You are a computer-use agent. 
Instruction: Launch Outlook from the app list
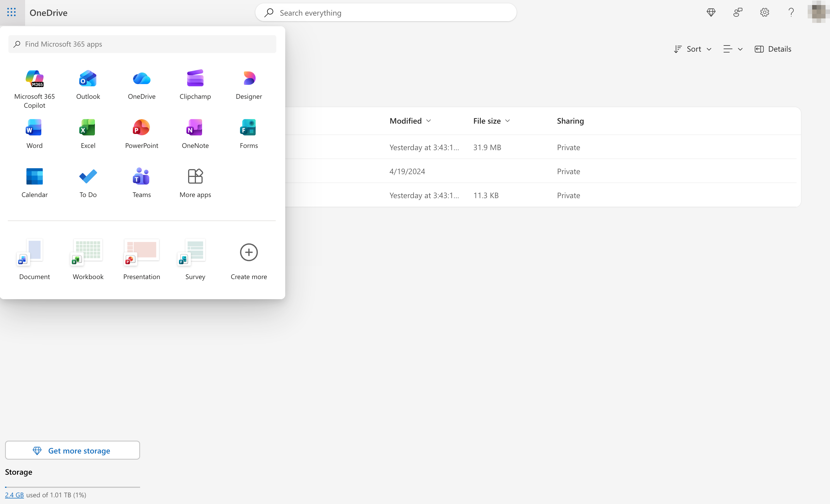tap(88, 85)
